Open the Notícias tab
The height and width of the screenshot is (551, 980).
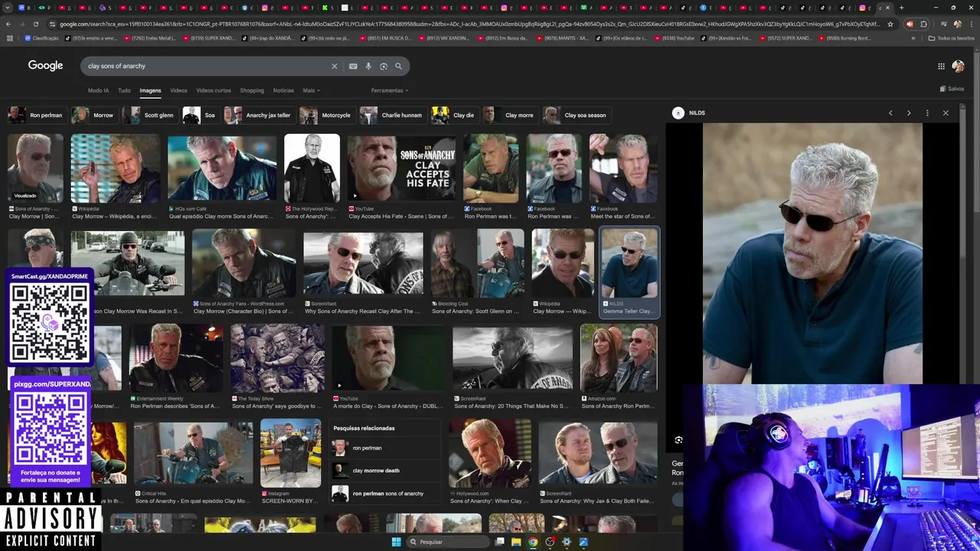pyautogui.click(x=283, y=90)
